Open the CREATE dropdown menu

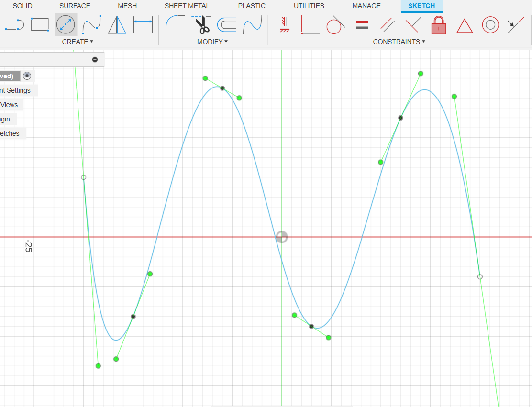click(78, 42)
